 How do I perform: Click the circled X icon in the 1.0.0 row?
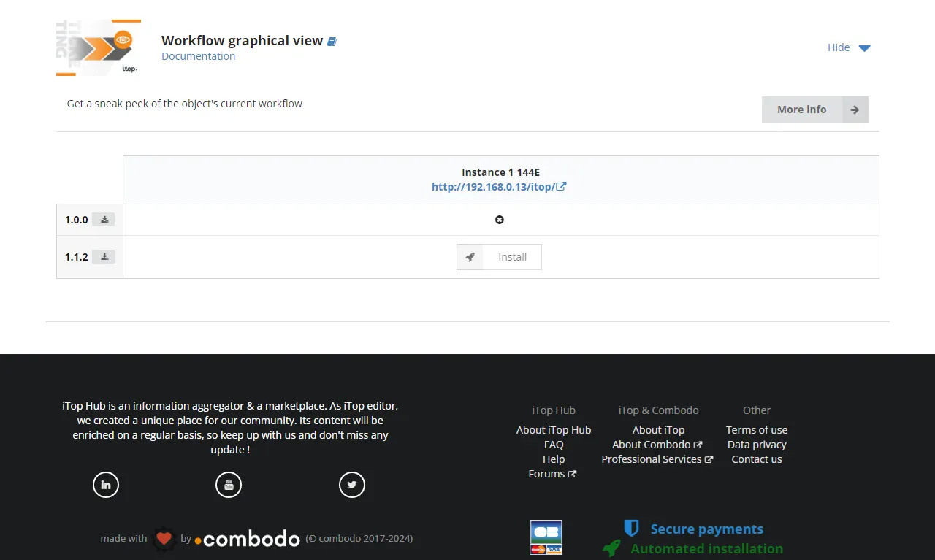tap(500, 220)
